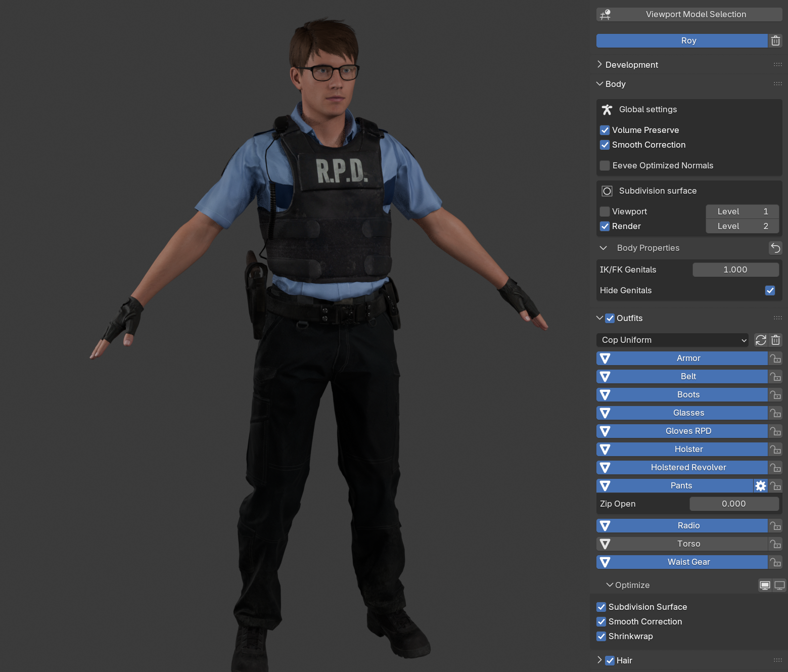Enable Viewport subdivision checkbox
The image size is (788, 672).
click(x=605, y=211)
